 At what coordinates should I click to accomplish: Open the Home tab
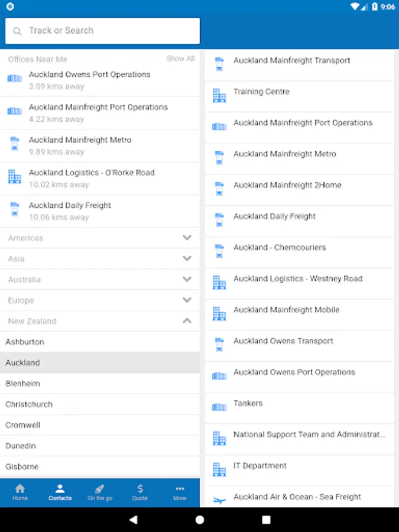20,492
